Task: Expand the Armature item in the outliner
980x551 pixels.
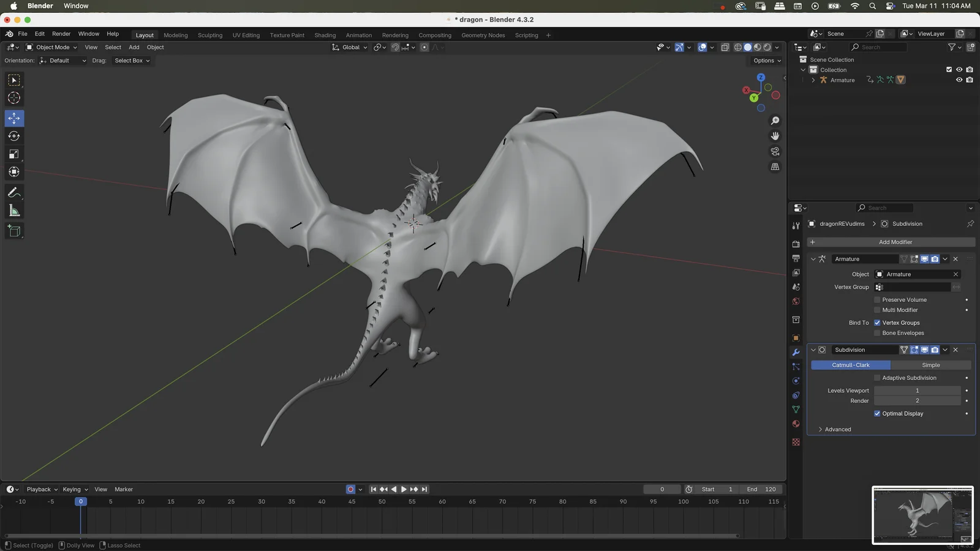Action: click(813, 80)
